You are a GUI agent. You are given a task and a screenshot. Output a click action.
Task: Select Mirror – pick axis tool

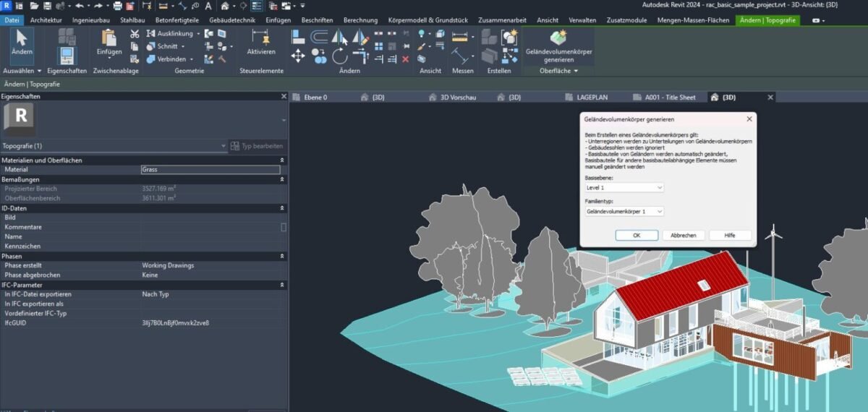coord(340,35)
